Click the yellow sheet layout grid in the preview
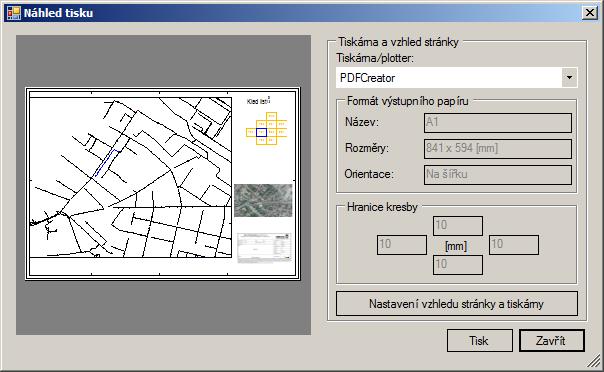Screen dimensions: 604x372 [x=267, y=129]
